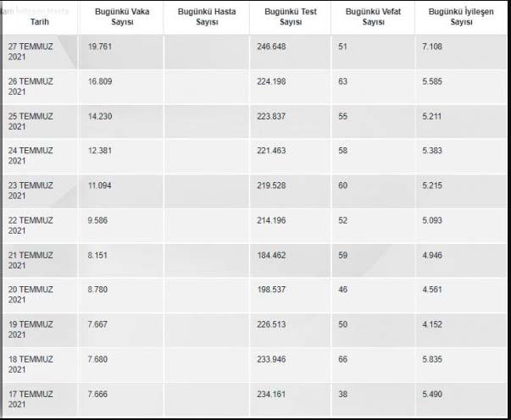Click the recovered count 5.490
The width and height of the screenshot is (511, 420).
pos(432,394)
